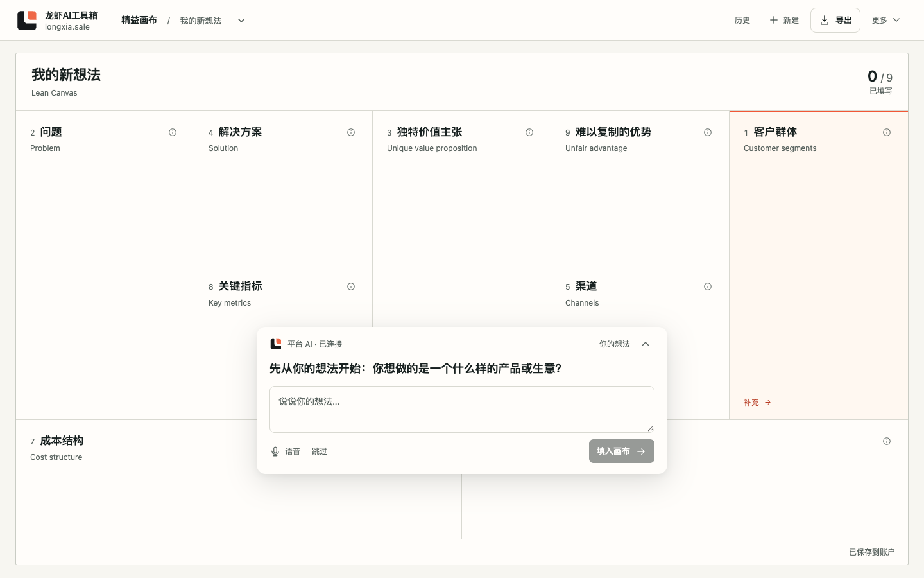Open 历史 history
924x578 pixels.
[x=742, y=21]
